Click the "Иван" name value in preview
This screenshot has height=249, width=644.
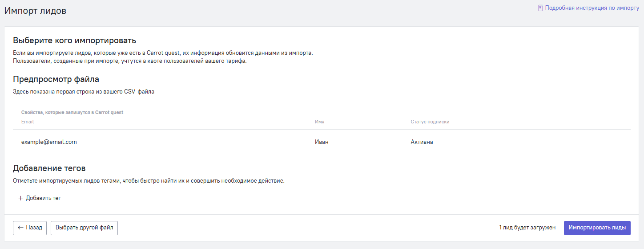(322, 142)
